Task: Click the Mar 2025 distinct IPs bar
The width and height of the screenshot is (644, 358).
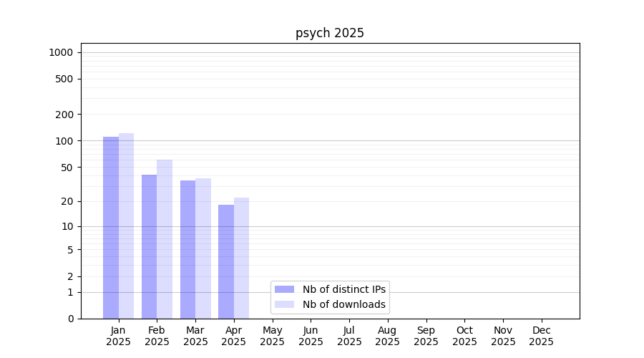Action: click(187, 249)
